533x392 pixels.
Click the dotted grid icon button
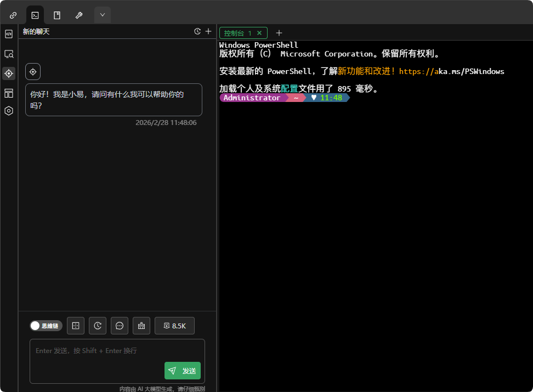click(x=76, y=326)
